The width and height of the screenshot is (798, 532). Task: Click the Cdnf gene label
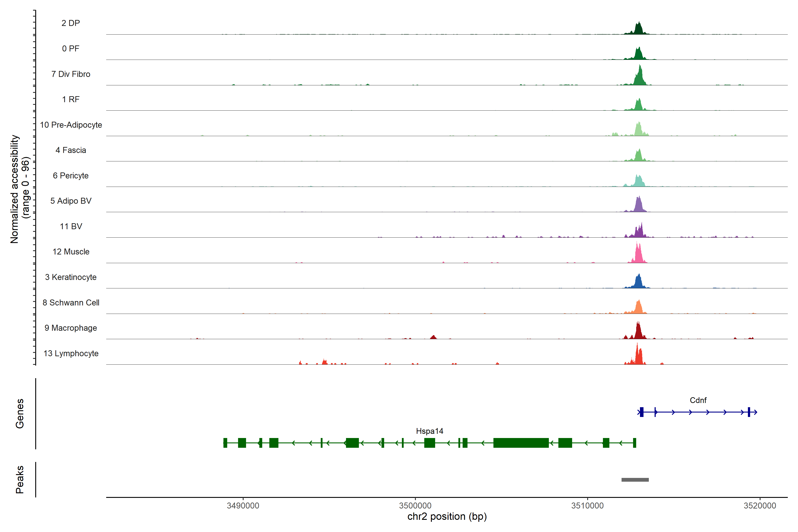coord(698,400)
